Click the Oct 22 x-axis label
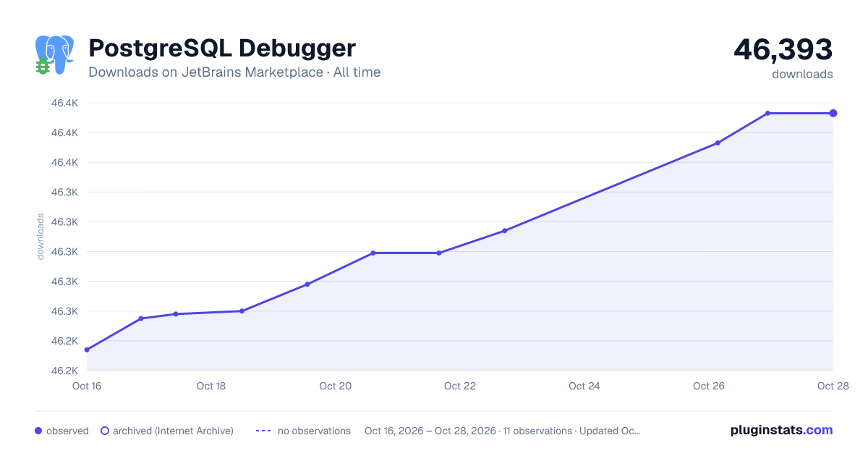The image size is (868, 456). pos(460,386)
